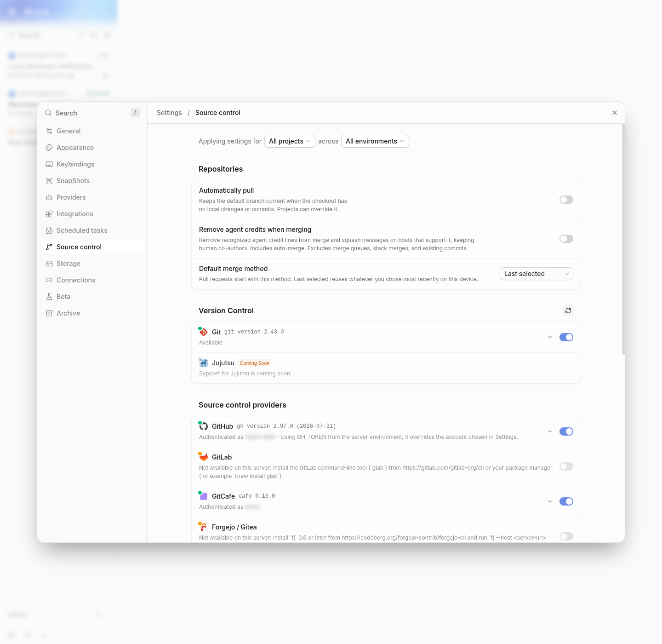Open the Storage settings section
Image resolution: width=662 pixels, height=644 pixels.
click(92, 264)
